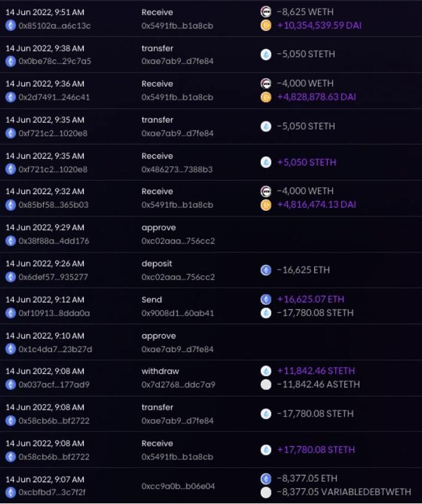
Task: Click the STETH icon beside +11,842.46 STETH
Action: (x=266, y=371)
